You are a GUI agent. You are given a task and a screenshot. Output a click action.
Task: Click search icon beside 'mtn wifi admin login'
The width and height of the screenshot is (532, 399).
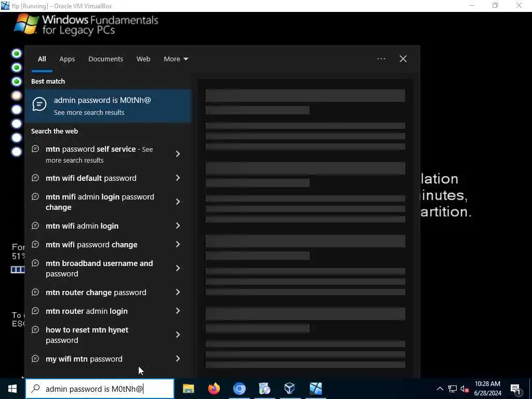pos(35,225)
